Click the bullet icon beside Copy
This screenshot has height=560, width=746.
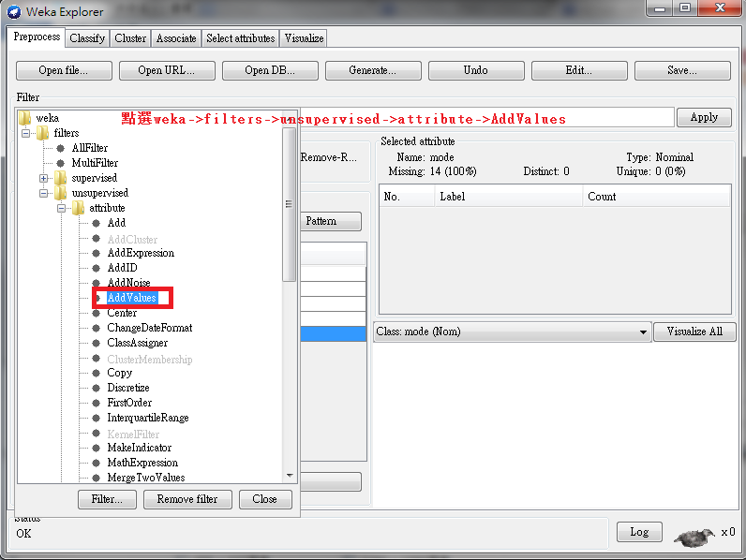[97, 373]
